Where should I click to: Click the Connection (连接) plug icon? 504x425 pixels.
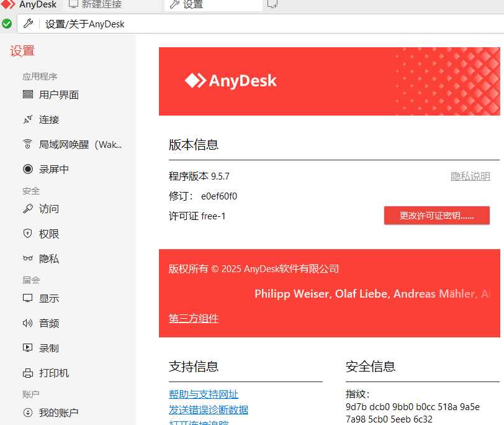click(27, 120)
